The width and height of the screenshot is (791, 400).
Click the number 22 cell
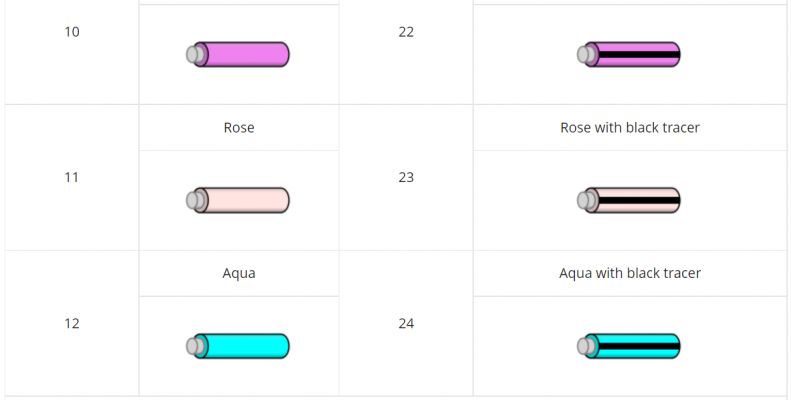pos(406,32)
